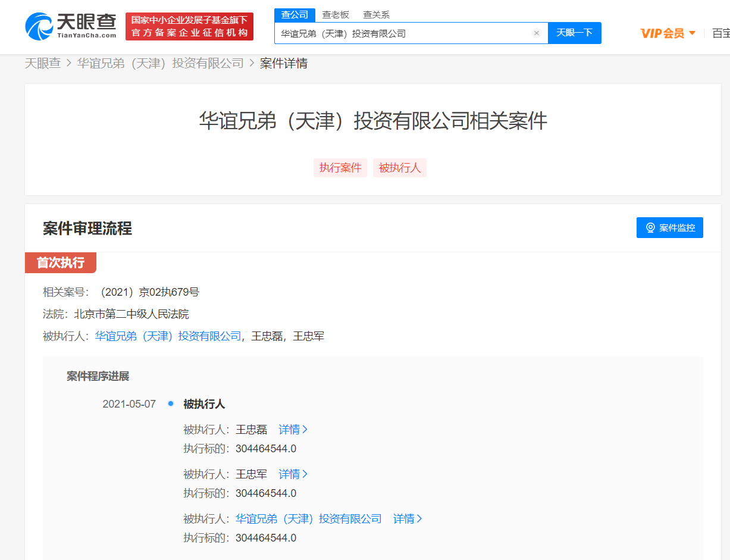Click the page title 华谊兄弟(天津)投资有限公司相关案件

tap(373, 121)
